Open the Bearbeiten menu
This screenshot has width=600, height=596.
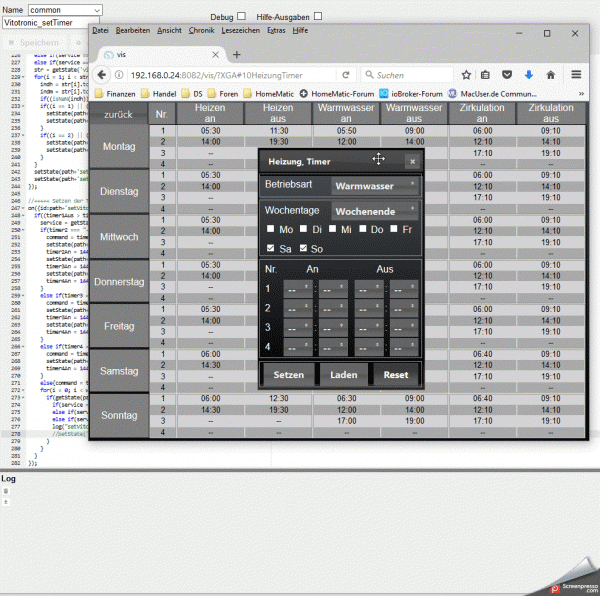[x=133, y=31]
